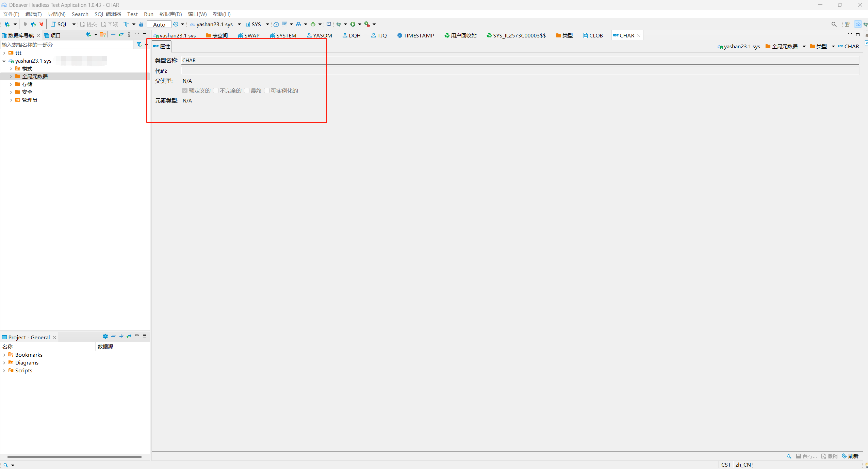Viewport: 868px width, 469px height.
Task: Click the navigator filter funnel icon
Action: [x=139, y=45]
